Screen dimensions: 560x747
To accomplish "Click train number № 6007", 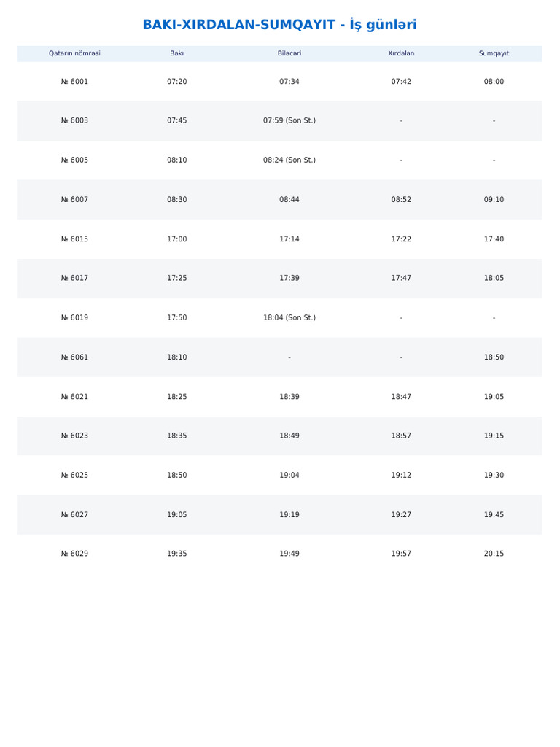I will [x=74, y=200].
